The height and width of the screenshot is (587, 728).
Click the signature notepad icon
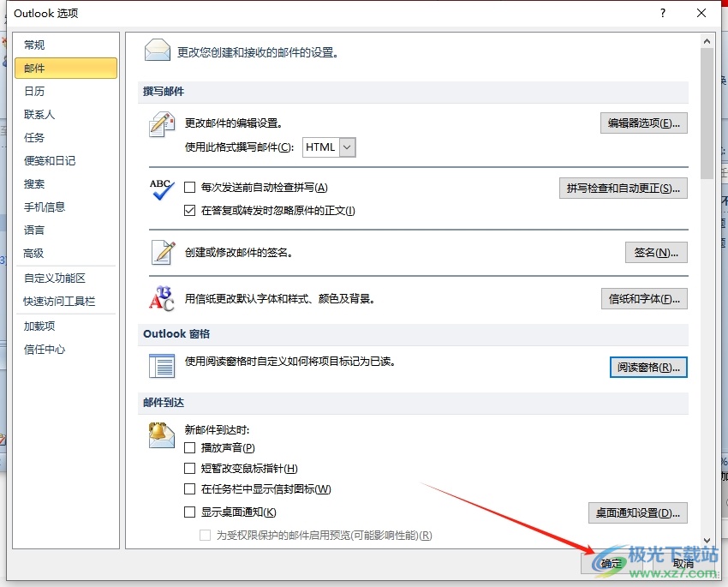(163, 253)
